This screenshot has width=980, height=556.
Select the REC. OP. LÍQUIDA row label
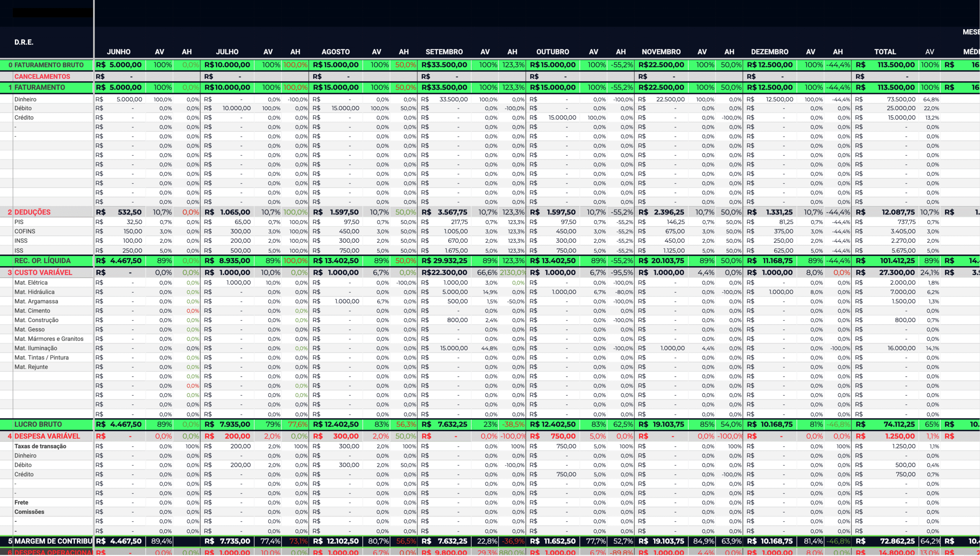tap(42, 261)
